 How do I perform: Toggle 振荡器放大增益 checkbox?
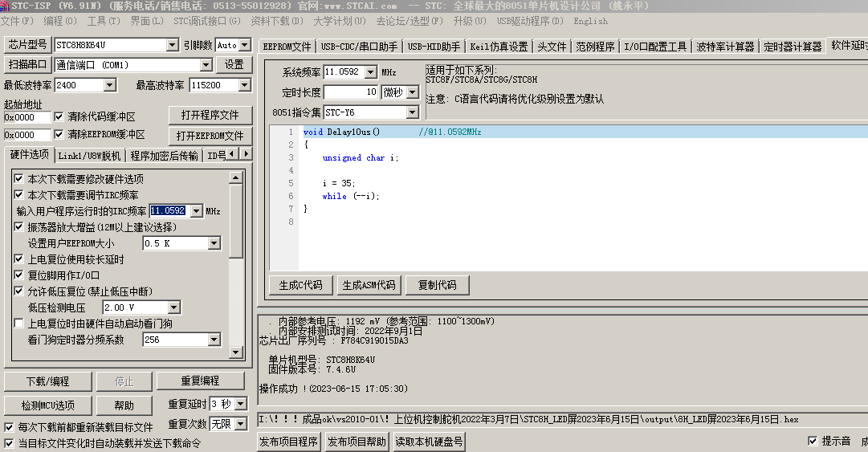click(18, 227)
